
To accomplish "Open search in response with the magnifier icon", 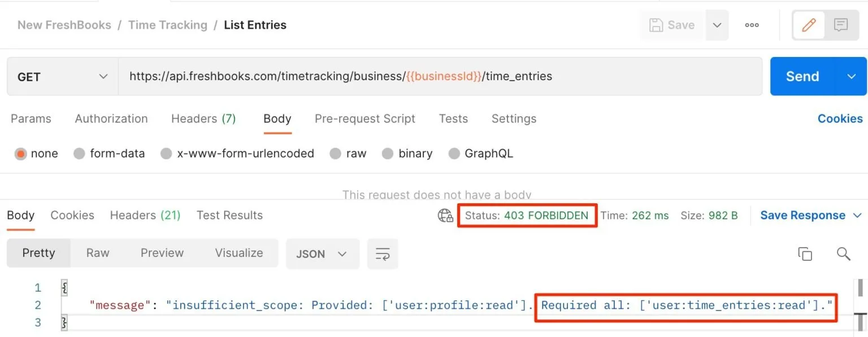I will coord(843,253).
